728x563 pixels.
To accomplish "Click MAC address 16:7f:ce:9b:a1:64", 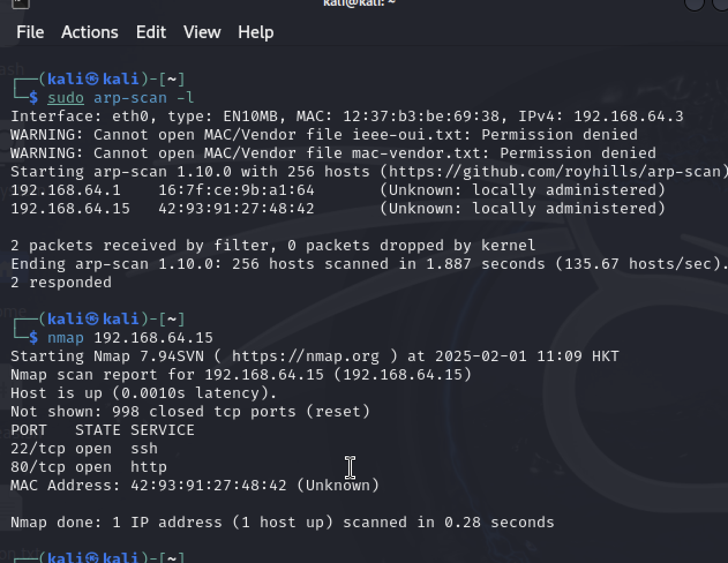I will tap(237, 190).
